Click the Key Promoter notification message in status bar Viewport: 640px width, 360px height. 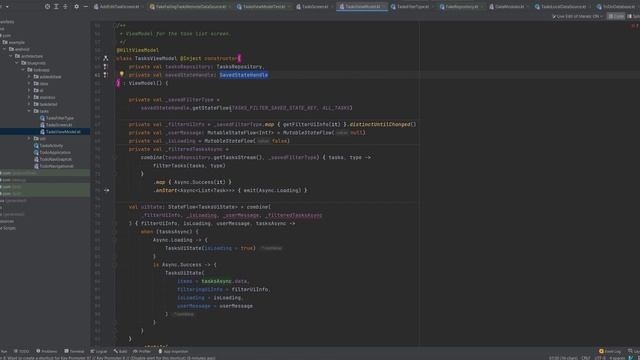tap(109, 358)
